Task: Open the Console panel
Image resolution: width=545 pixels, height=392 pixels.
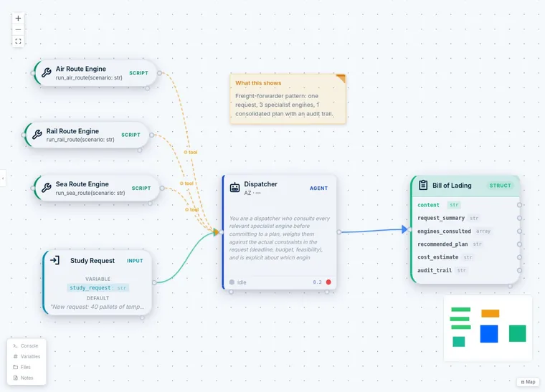Action: [26, 346]
